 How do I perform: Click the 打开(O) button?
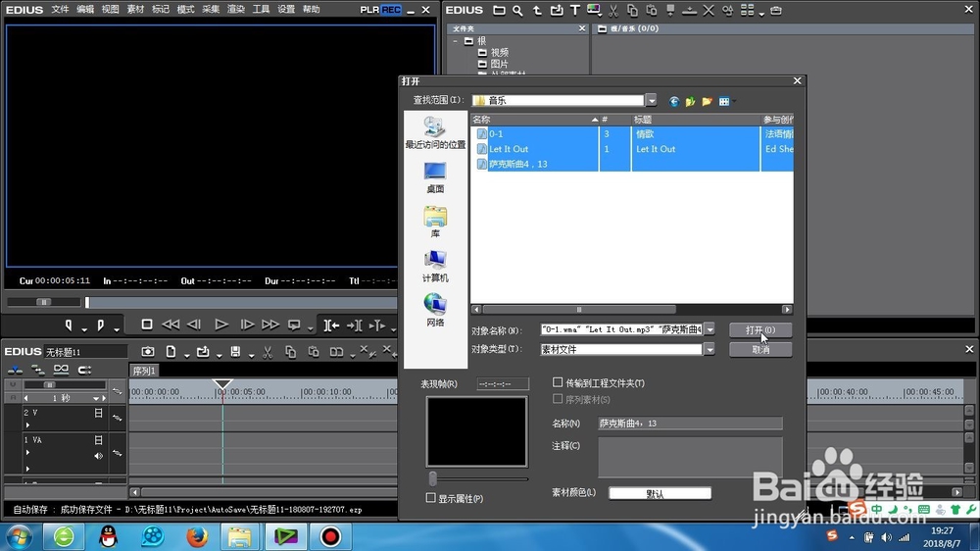(760, 329)
